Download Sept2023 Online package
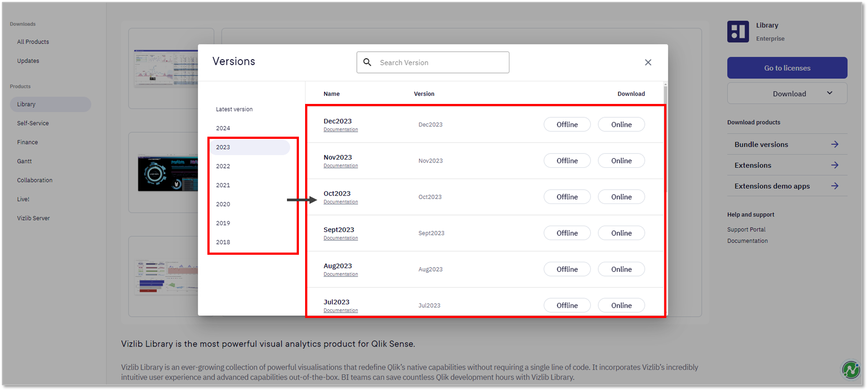This screenshot has height=391, width=868. pyautogui.click(x=621, y=233)
